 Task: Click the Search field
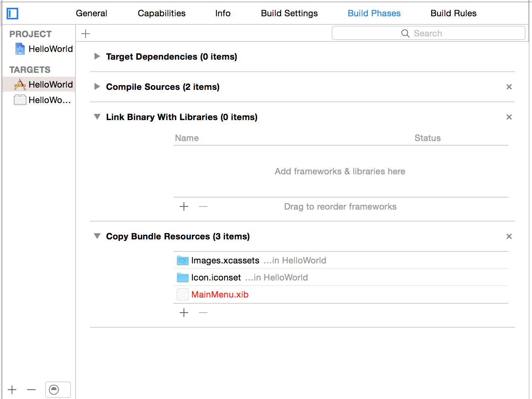click(x=428, y=33)
